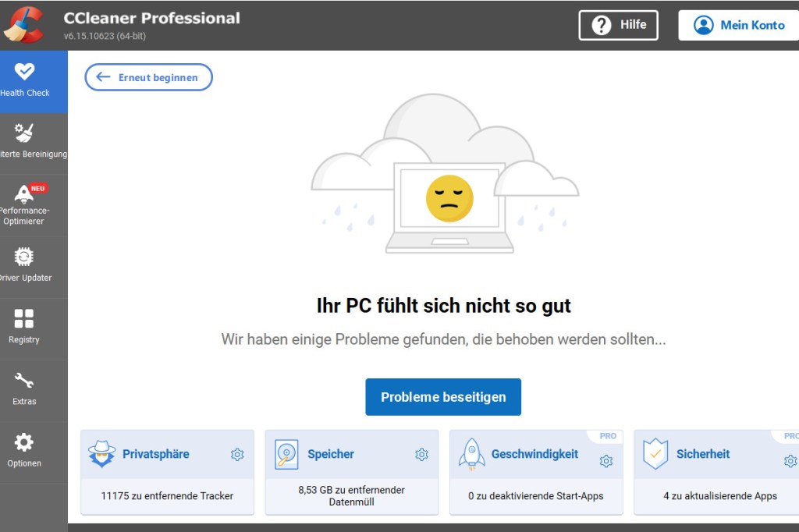Click the Speicher hard drive icon

(286, 454)
